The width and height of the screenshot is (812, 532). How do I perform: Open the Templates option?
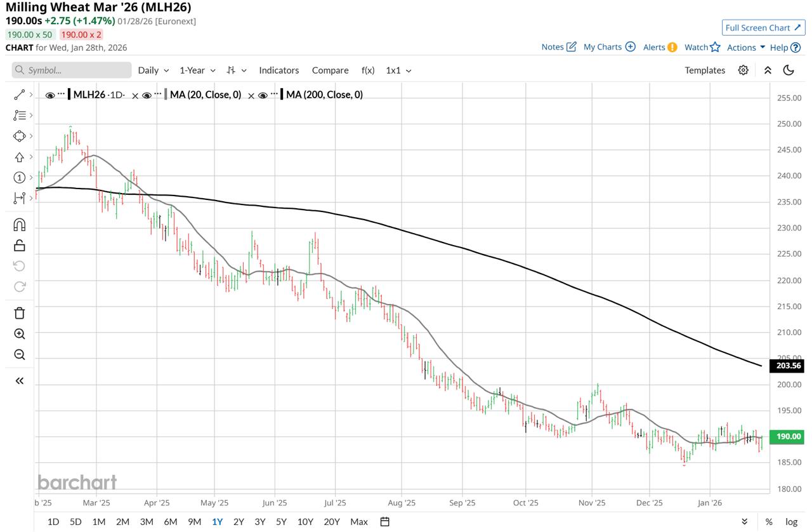(705, 70)
